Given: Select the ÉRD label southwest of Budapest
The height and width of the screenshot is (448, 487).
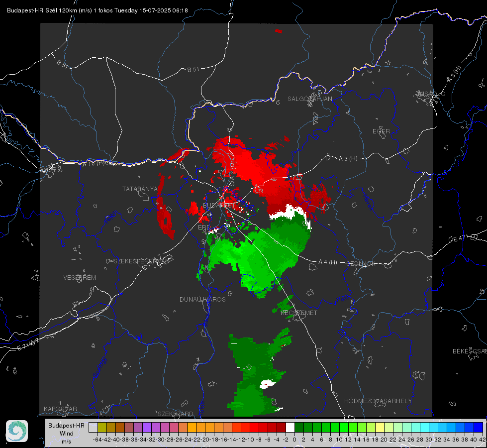Looking at the screenshot, I should click(204, 227).
